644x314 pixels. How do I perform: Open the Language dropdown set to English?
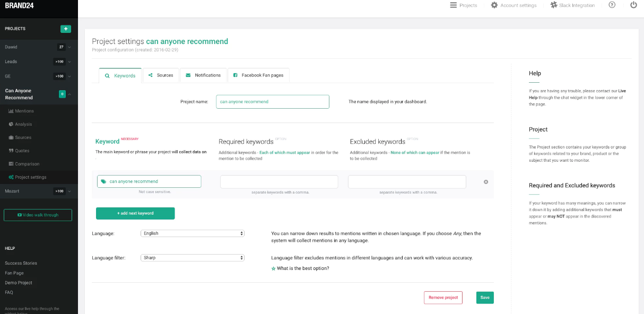[x=192, y=233]
